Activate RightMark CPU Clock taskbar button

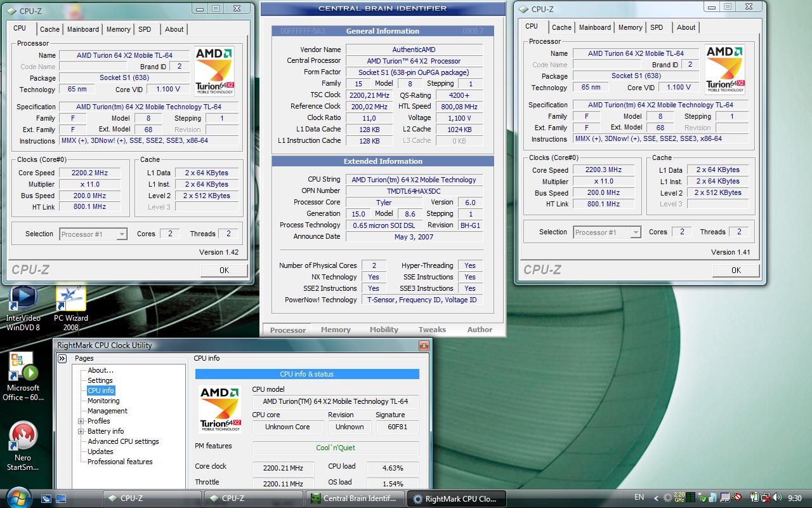coord(457,498)
